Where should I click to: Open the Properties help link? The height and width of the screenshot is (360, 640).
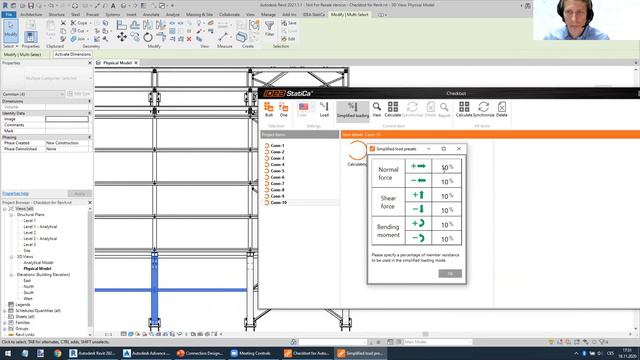15,193
